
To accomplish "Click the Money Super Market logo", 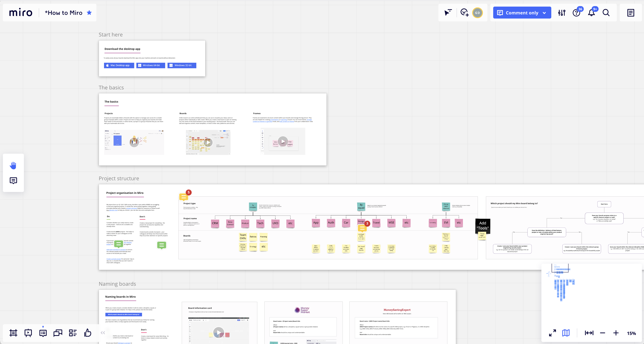I will (x=302, y=310).
